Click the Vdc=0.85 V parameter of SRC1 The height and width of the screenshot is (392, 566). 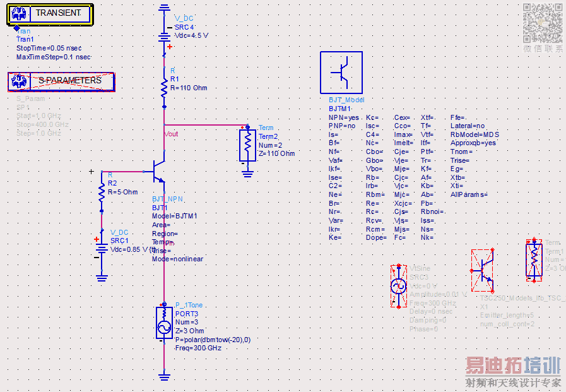tap(131, 249)
